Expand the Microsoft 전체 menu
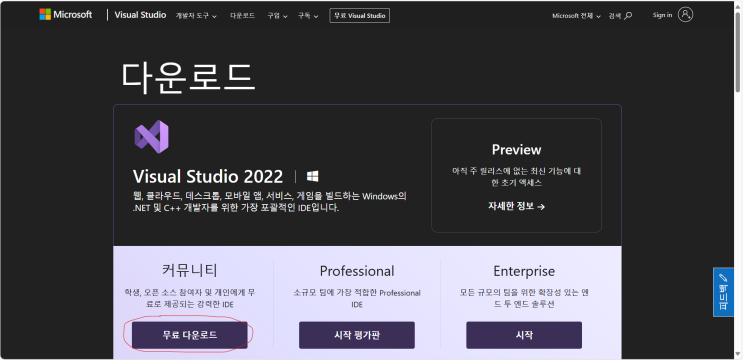The width and height of the screenshot is (743, 360). click(576, 16)
